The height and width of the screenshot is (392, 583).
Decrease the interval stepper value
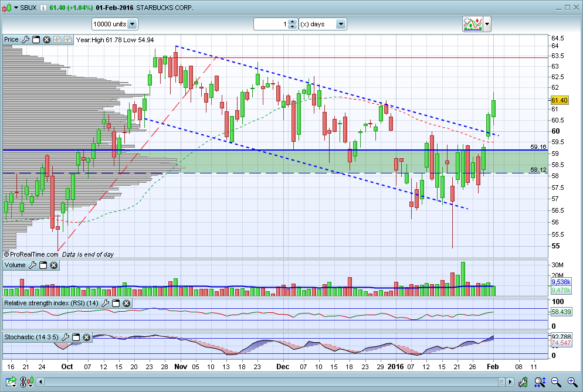pyautogui.click(x=293, y=27)
